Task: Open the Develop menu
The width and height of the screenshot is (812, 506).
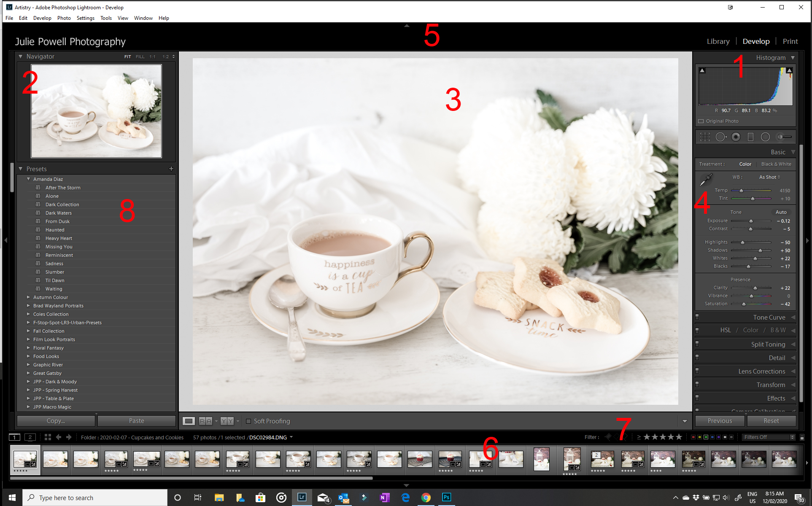Action: click(x=42, y=18)
